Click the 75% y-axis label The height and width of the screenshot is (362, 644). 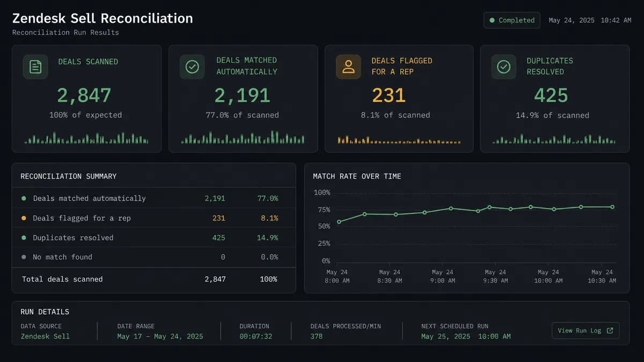pos(324,210)
